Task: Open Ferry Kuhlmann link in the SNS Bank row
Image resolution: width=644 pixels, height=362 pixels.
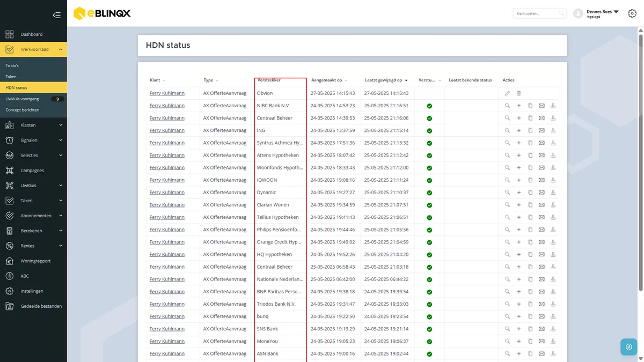Action: [167, 329]
